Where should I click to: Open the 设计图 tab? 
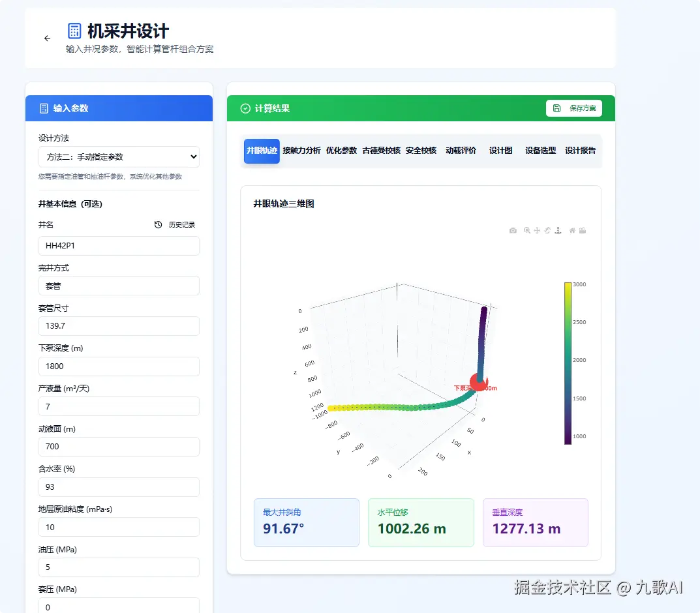pyautogui.click(x=500, y=151)
